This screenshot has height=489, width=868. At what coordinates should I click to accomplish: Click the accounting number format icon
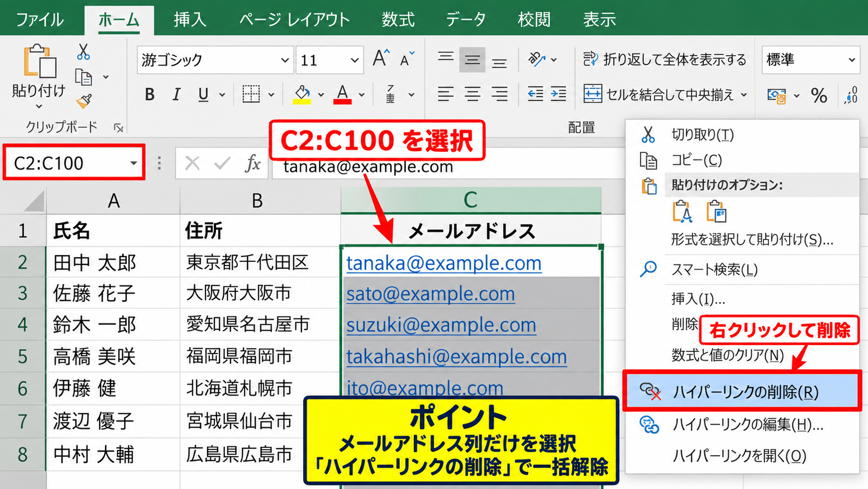coord(777,96)
